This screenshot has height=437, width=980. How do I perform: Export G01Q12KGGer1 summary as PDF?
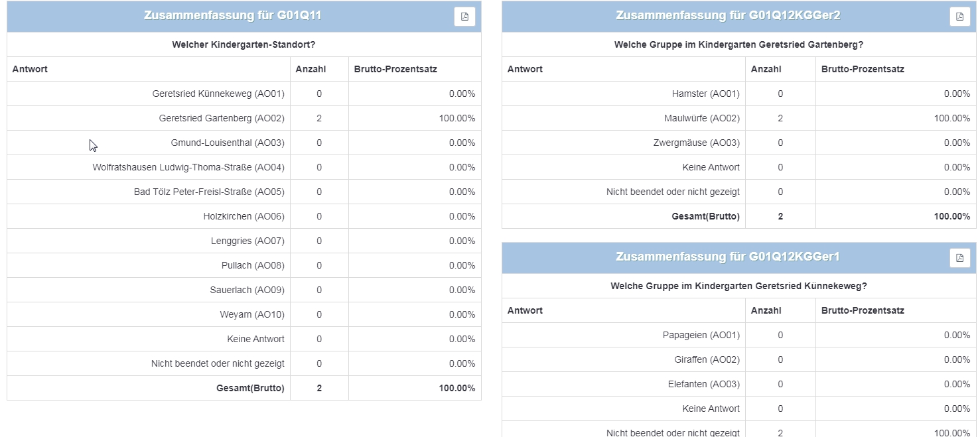click(959, 258)
